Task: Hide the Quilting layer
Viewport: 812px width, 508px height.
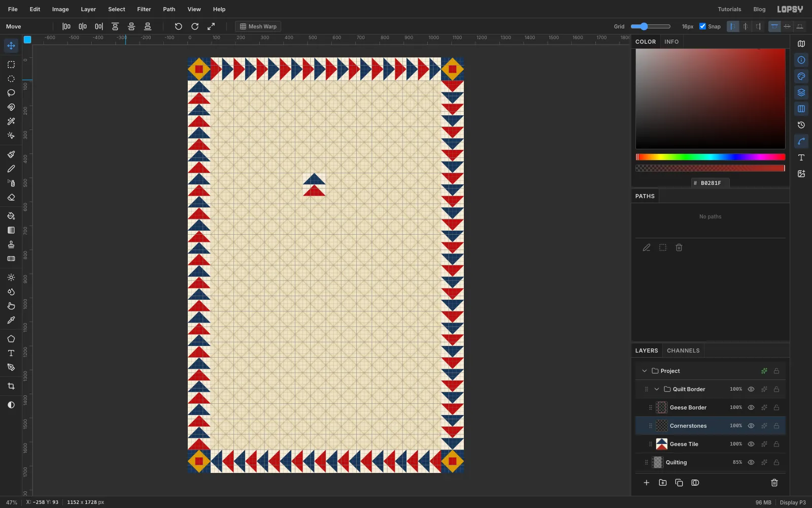Action: point(751,462)
